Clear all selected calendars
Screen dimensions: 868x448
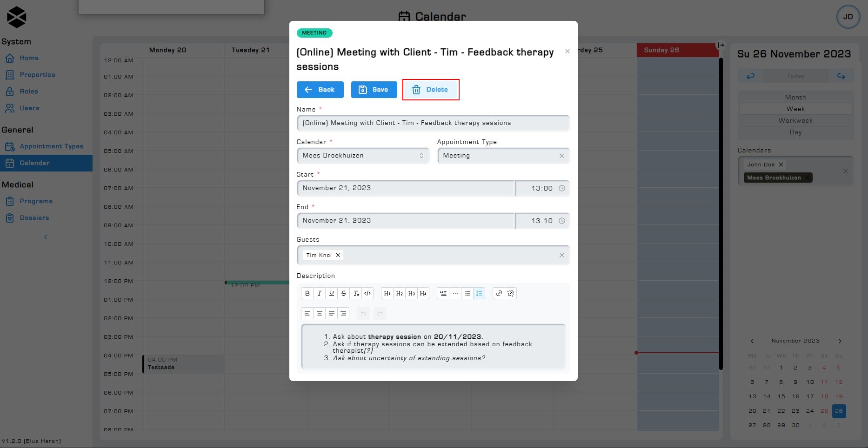pos(845,171)
